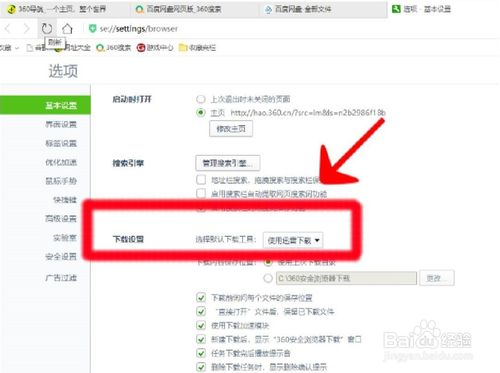
Task: Select the 主页 startup radio button
Action: (201, 113)
